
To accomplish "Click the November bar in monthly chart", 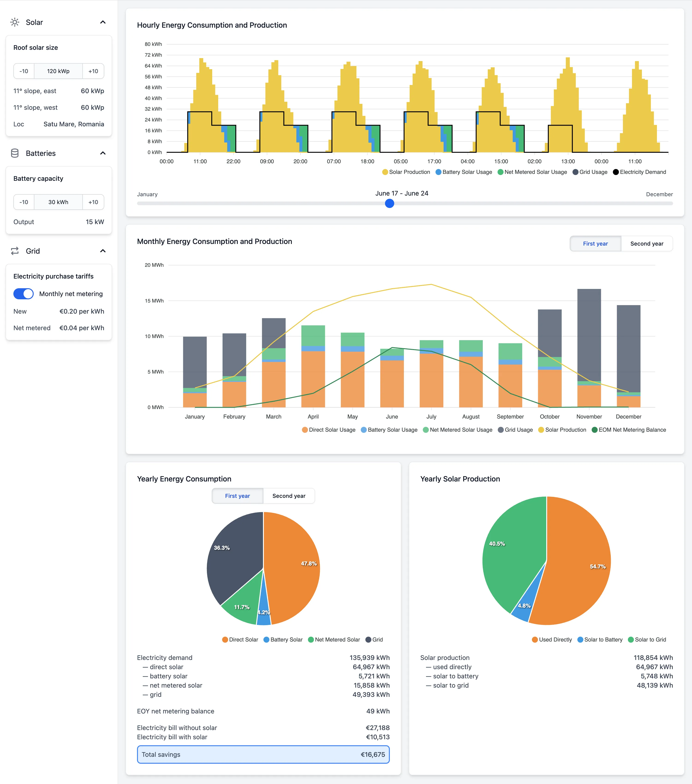I will tap(589, 348).
